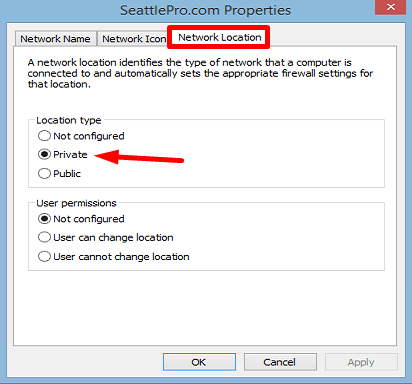Click the Location type group label

point(69,120)
